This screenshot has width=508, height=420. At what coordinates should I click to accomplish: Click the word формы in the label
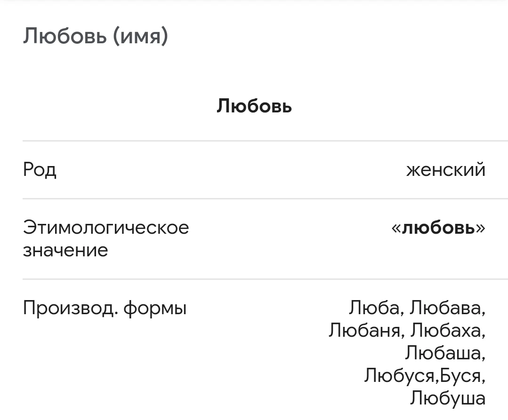155,309
